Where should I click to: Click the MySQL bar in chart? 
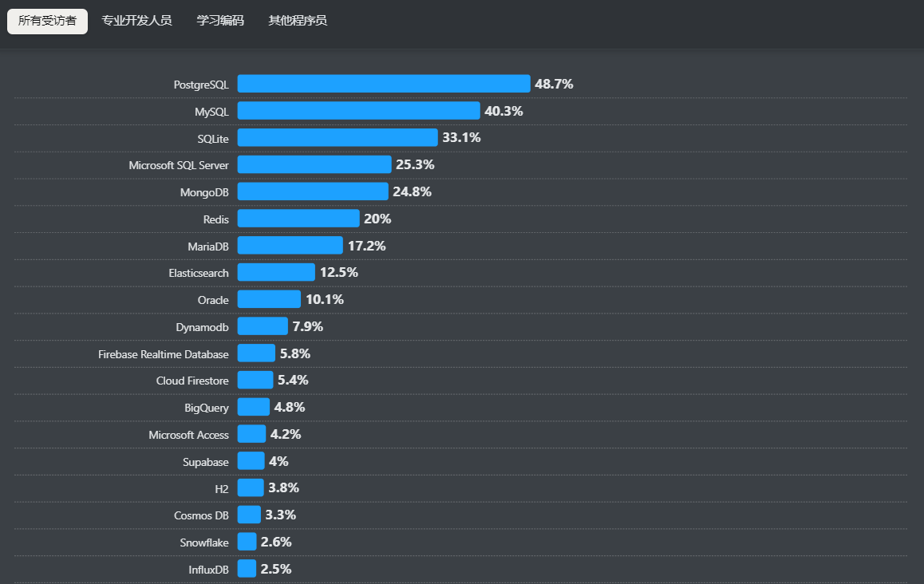358,111
